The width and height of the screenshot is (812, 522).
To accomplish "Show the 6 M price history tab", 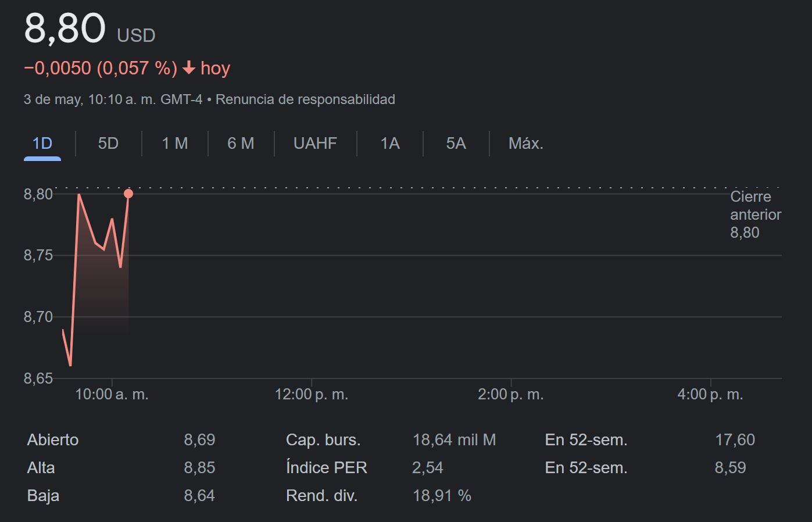I will [x=241, y=144].
